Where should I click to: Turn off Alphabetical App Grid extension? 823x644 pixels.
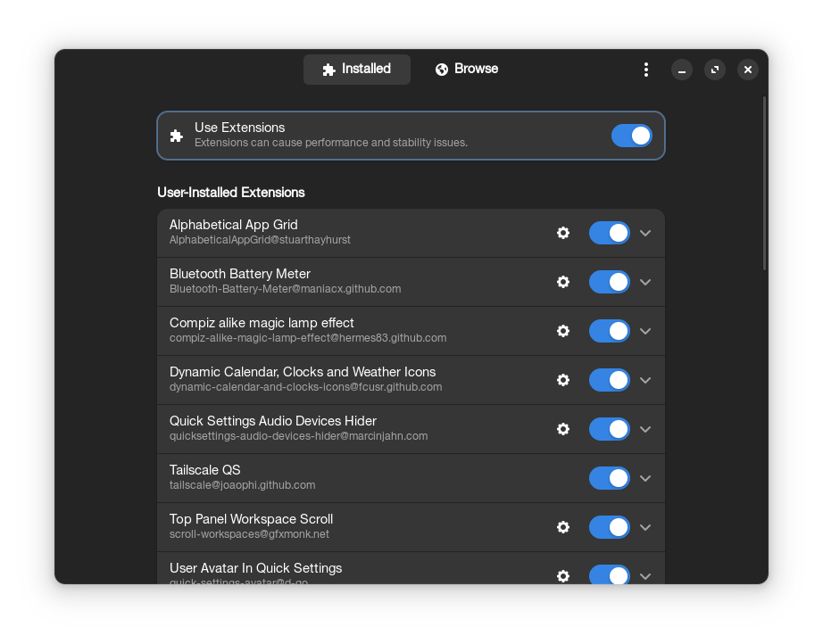click(x=609, y=233)
